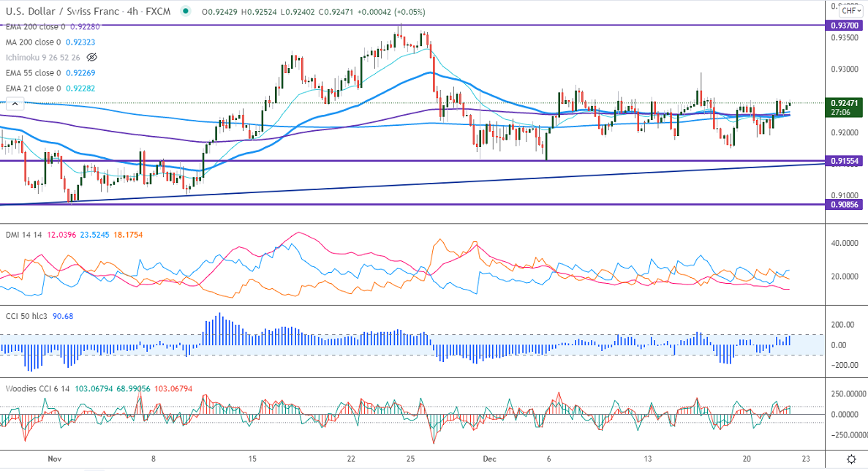Click MA 200 value 0.92323
Image resolution: width=868 pixels, height=471 pixels.
(x=80, y=42)
